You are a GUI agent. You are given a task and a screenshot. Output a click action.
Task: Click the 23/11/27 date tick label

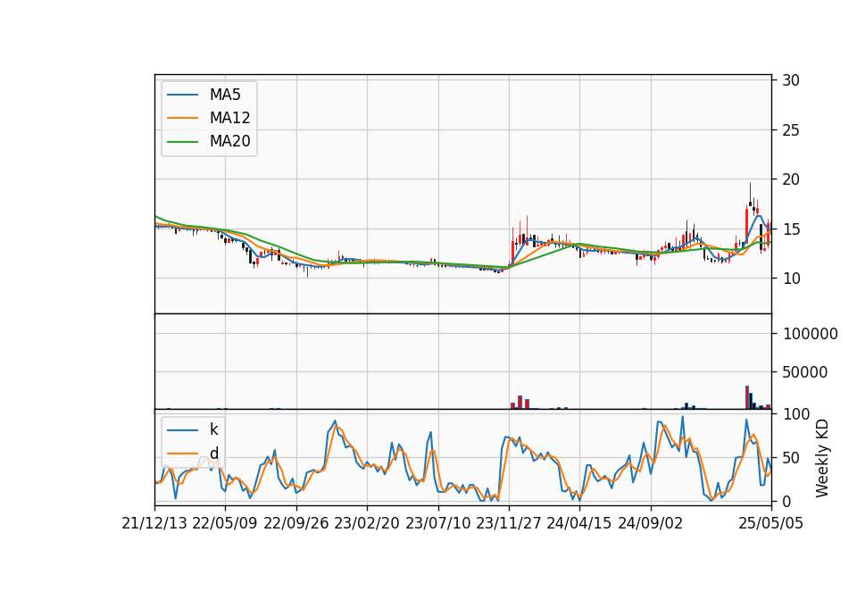[x=509, y=523]
